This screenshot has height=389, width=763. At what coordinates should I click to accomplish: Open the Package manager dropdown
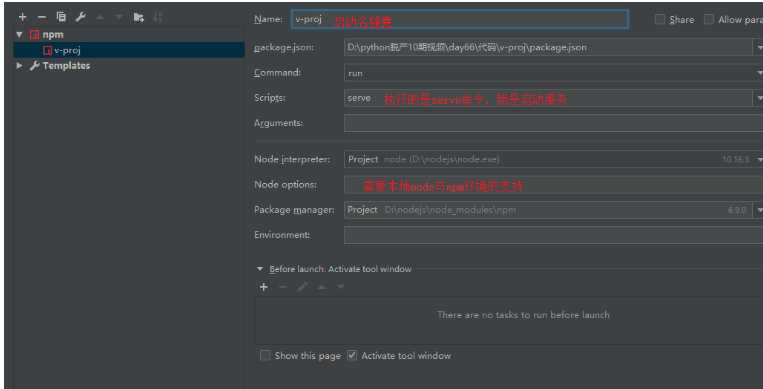pos(759,210)
